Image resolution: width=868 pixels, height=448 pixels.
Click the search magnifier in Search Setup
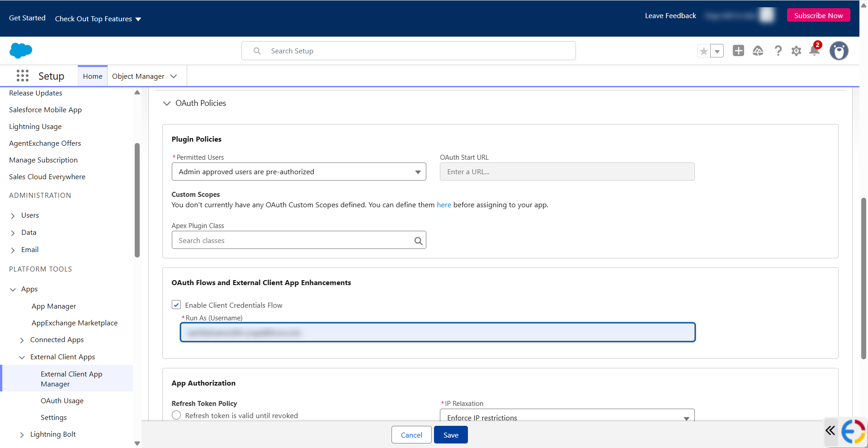[x=257, y=51]
